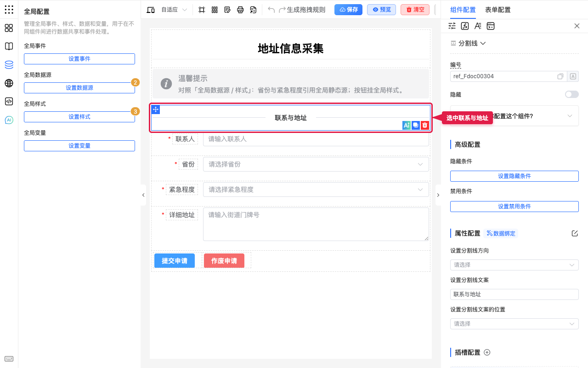
Task: Open the 自适应 screen size dropdown
Action: 174,10
